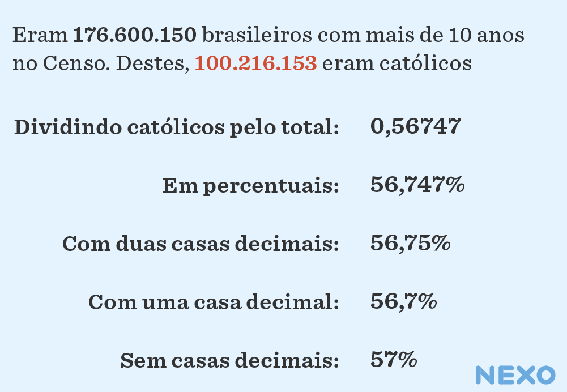This screenshot has height=392, width=567.
Task: Select the value 56,7%
Action: pos(403,301)
